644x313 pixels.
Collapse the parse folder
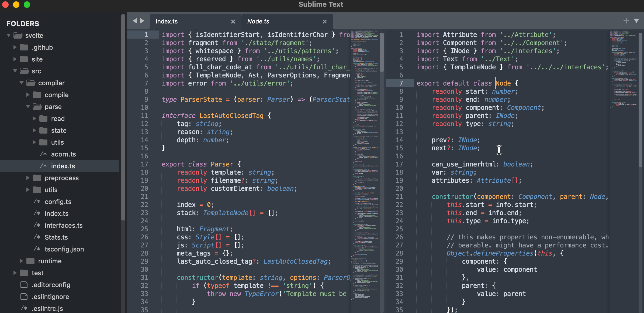tap(28, 107)
